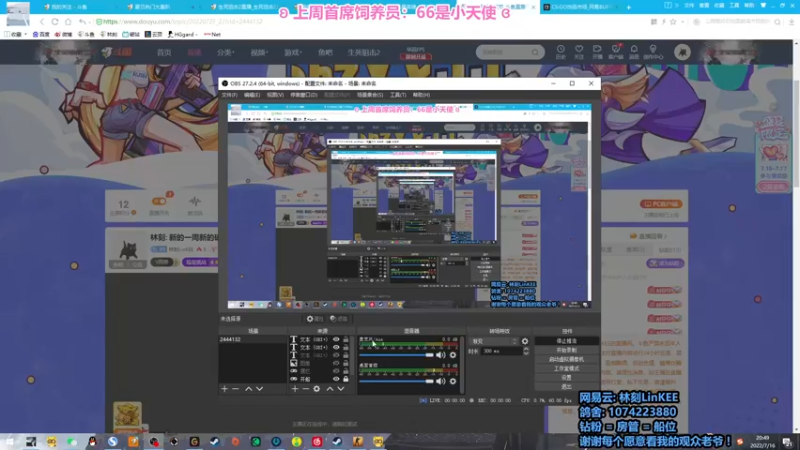Toggle visibility of topmost 文本 (GDI+) source

point(336,339)
